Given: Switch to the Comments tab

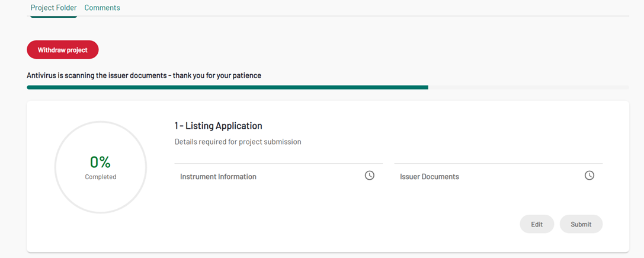Looking at the screenshot, I should 102,8.
